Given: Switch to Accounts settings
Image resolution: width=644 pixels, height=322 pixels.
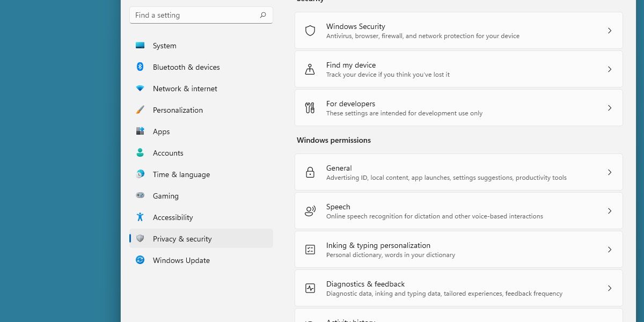Looking at the screenshot, I should [x=201, y=153].
